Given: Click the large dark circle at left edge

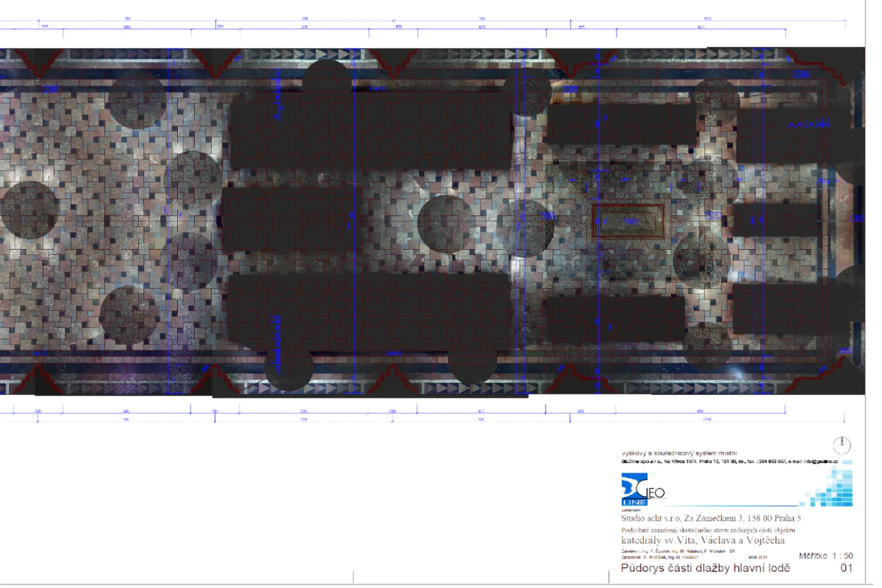Looking at the screenshot, I should 28,210.
